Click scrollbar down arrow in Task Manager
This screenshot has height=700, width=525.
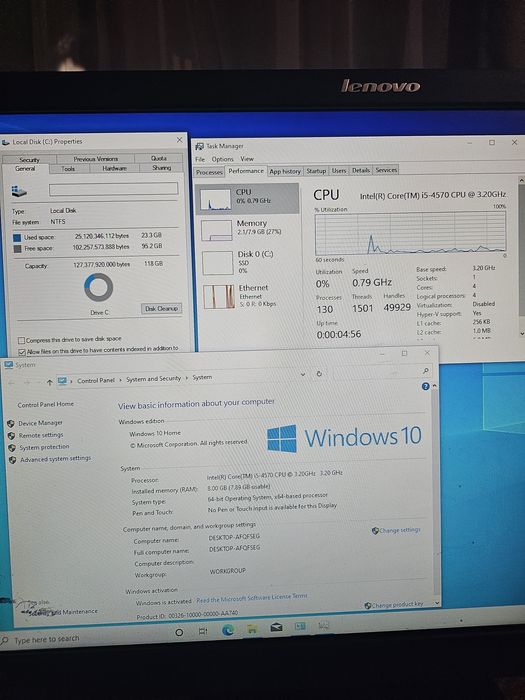pyautogui.click(x=521, y=333)
